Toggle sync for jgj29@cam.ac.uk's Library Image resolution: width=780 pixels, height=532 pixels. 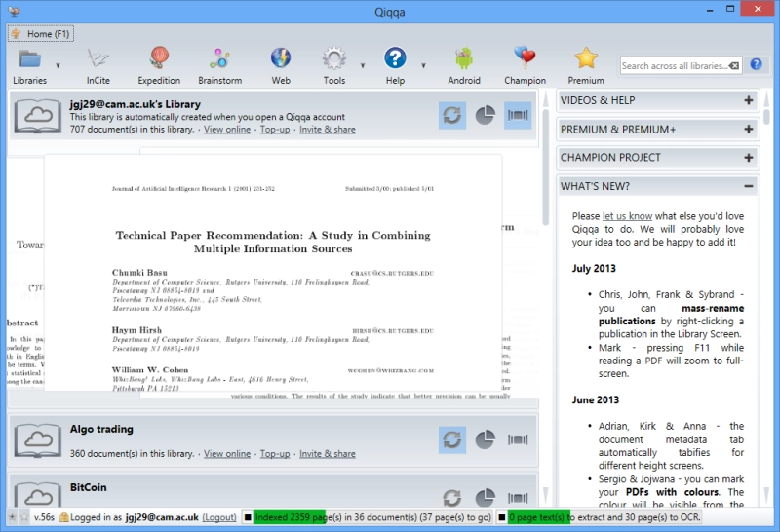[x=452, y=115]
